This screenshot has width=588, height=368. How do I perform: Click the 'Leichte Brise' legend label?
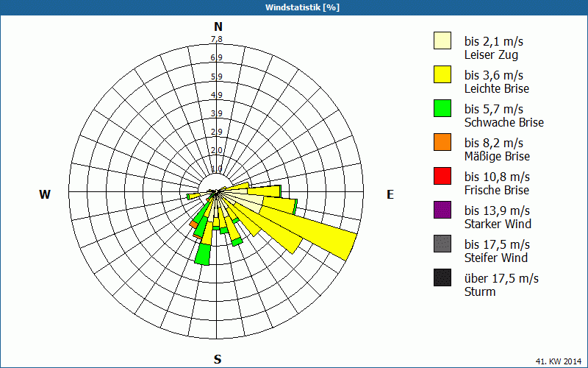[x=497, y=88]
